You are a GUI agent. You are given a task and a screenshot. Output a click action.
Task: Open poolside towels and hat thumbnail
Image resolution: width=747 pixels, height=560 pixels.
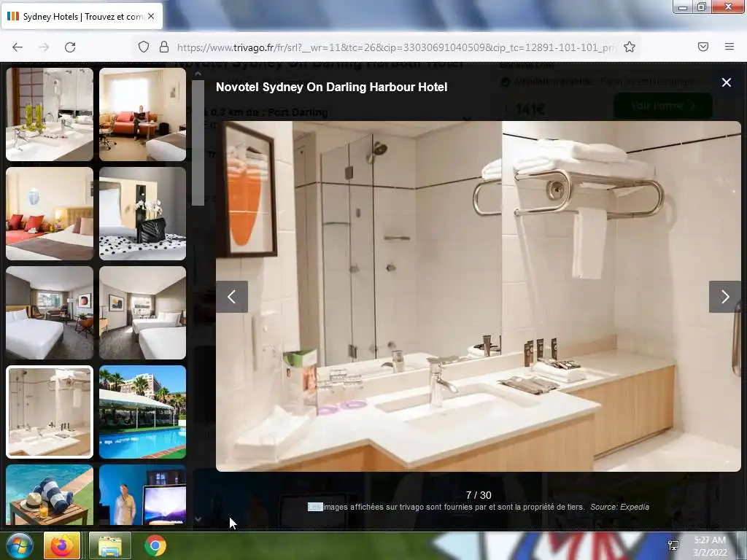pyautogui.click(x=50, y=495)
